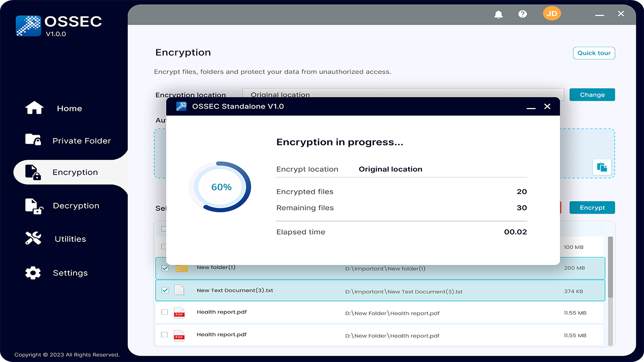Screen dimensions: 644x362
Task: Click the help question mark icon
Action: [x=523, y=14]
